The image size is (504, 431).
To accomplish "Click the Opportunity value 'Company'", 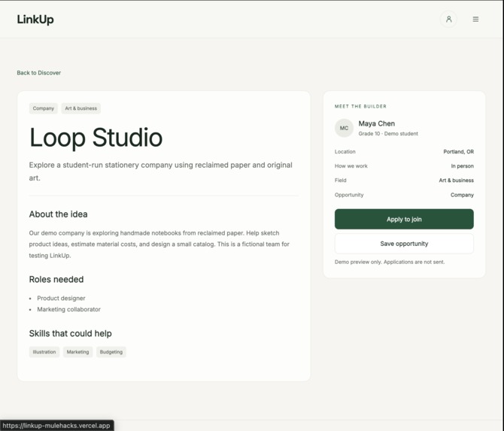I will click(x=462, y=195).
